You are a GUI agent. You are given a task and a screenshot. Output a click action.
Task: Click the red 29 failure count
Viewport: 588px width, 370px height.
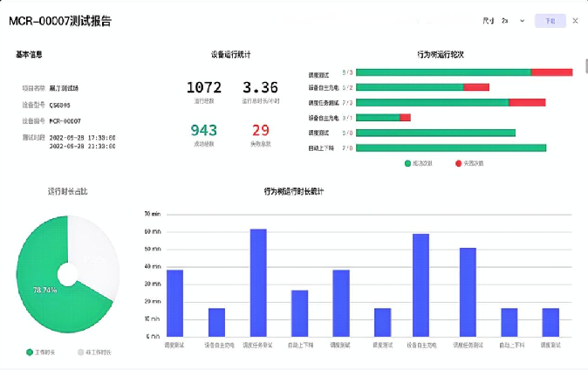260,130
